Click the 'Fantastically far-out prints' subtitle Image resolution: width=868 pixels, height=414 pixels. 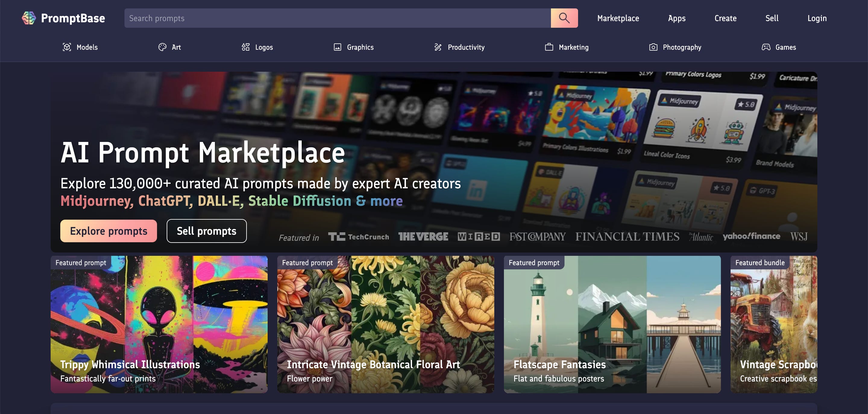tap(108, 379)
